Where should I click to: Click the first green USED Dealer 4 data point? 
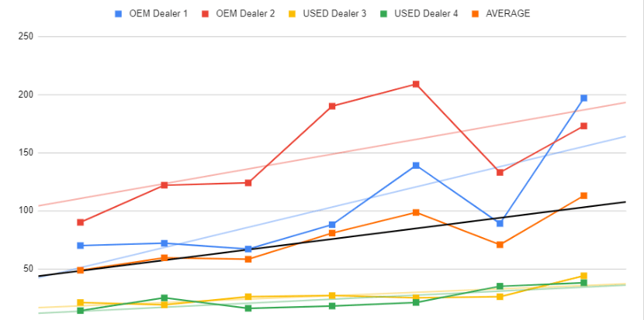pyautogui.click(x=80, y=311)
